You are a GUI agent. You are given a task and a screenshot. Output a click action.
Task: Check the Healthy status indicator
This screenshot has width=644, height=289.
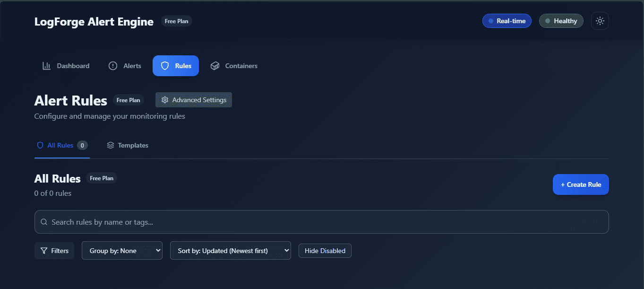tap(561, 20)
